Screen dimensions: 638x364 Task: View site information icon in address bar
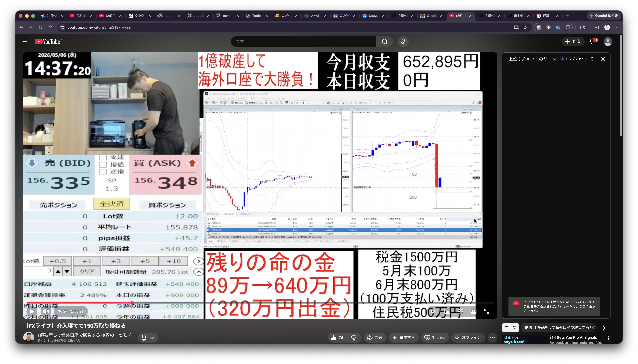click(x=62, y=28)
